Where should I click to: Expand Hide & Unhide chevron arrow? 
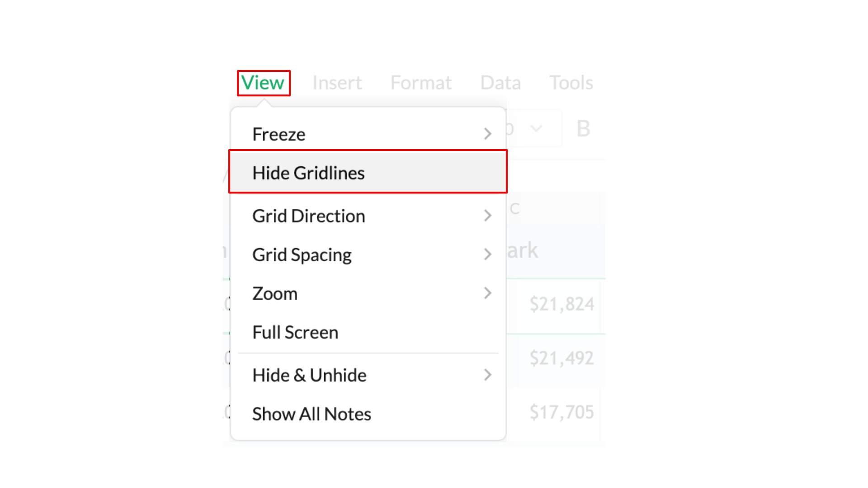(487, 375)
